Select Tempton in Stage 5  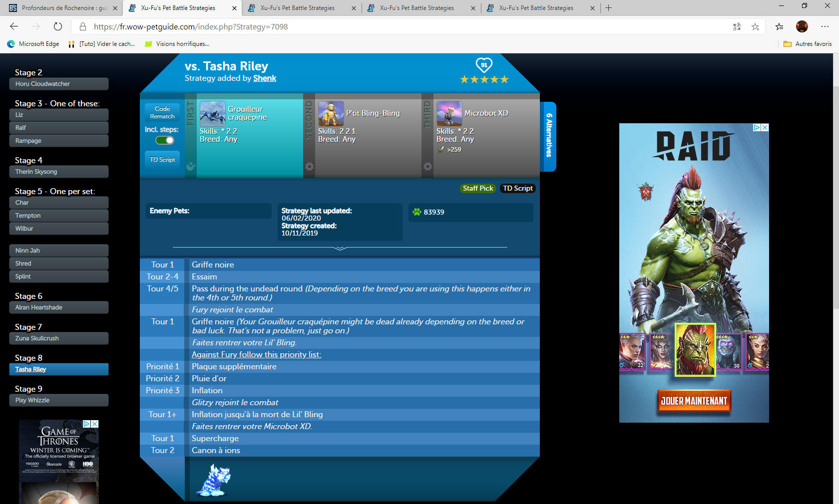pos(59,216)
